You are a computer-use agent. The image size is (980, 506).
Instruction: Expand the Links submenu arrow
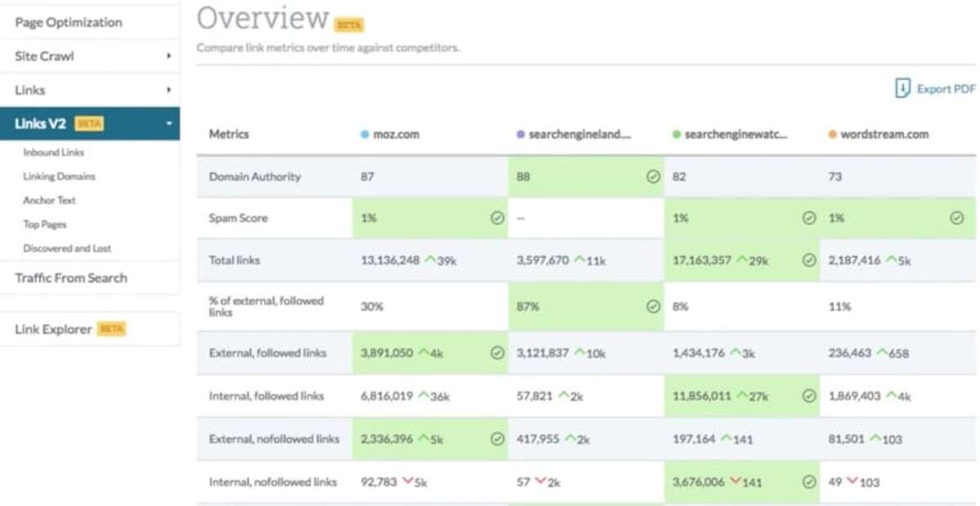[168, 90]
